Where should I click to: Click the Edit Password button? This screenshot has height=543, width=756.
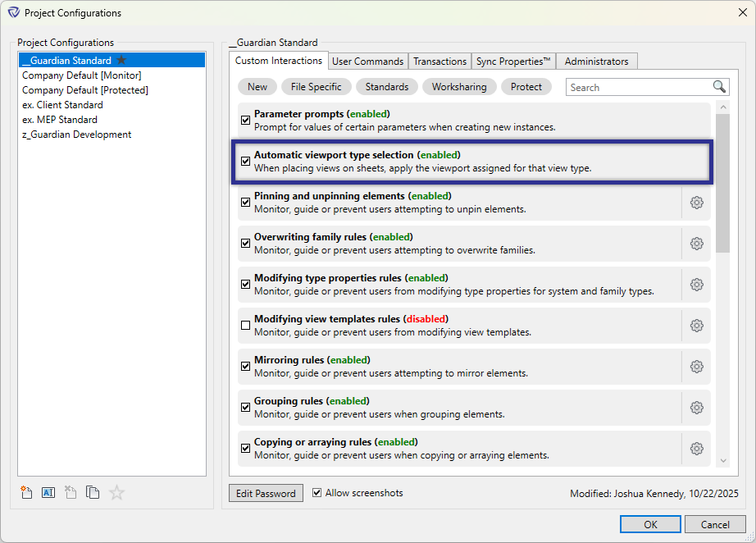(266, 493)
